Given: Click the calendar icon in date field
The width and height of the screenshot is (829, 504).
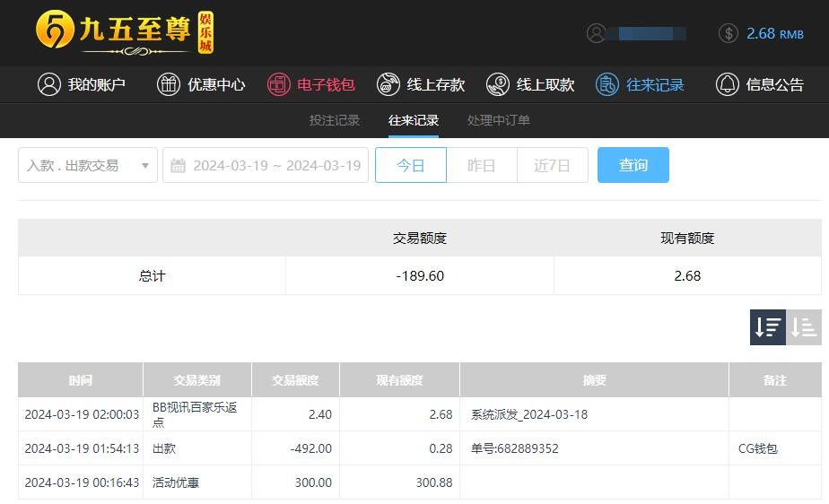Looking at the screenshot, I should (x=179, y=165).
